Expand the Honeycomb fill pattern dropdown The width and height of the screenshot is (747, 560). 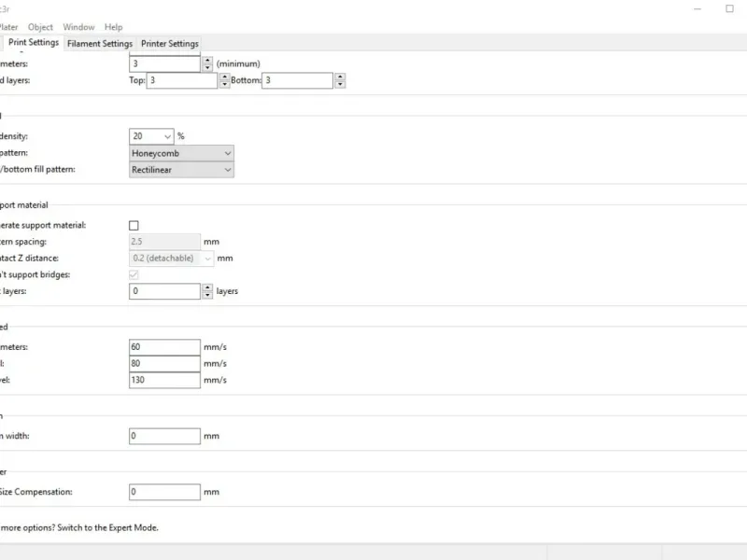click(227, 153)
